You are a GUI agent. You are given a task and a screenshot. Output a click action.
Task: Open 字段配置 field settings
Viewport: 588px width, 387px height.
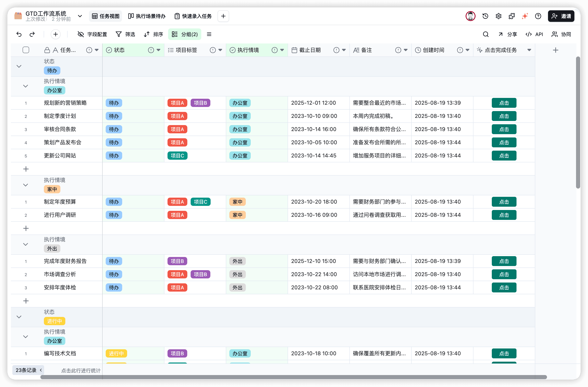click(92, 34)
